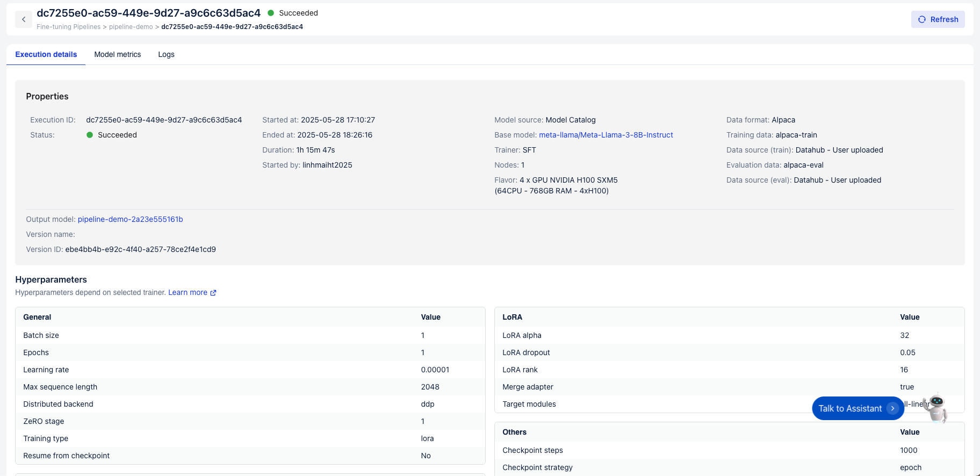The image size is (980, 476).
Task: Open output model pipeline-demo-2a23e555161b
Action: point(130,219)
